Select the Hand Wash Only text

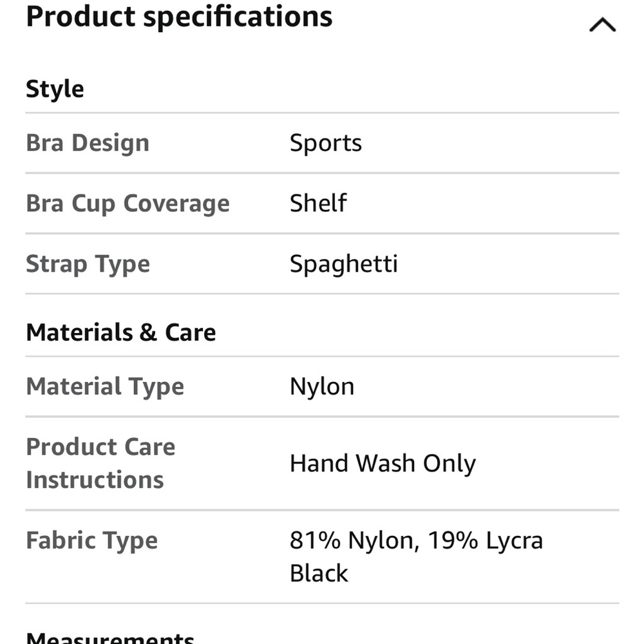[383, 463]
